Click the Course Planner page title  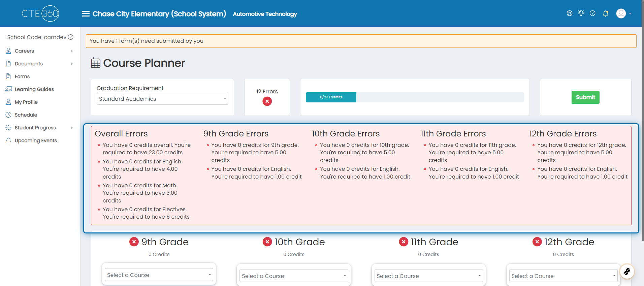pos(144,63)
